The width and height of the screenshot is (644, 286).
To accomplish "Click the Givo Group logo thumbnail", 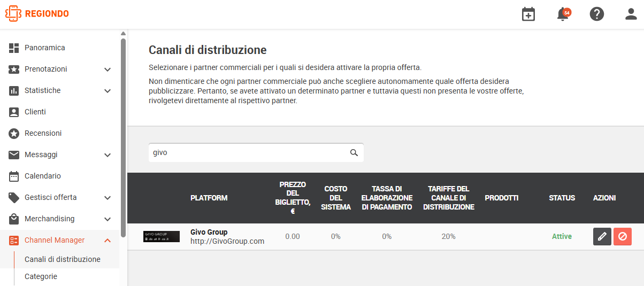I will coord(162,236).
